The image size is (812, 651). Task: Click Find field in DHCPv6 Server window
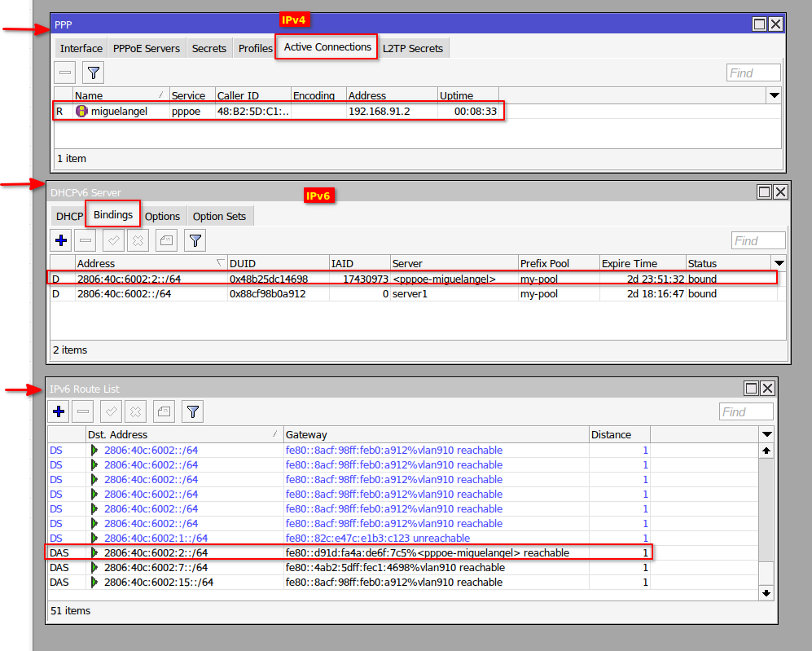tap(758, 241)
